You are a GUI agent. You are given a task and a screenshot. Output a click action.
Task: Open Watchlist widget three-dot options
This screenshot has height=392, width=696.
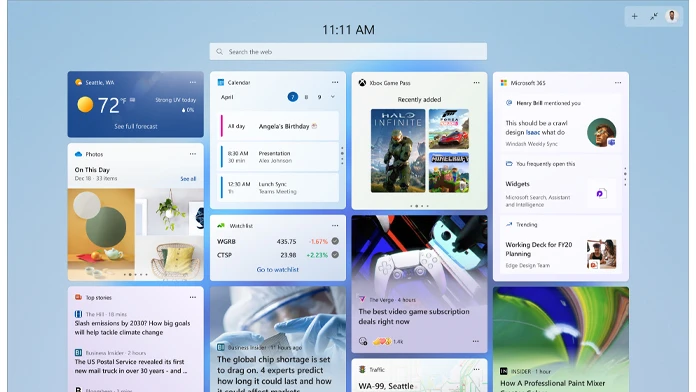pyautogui.click(x=335, y=226)
